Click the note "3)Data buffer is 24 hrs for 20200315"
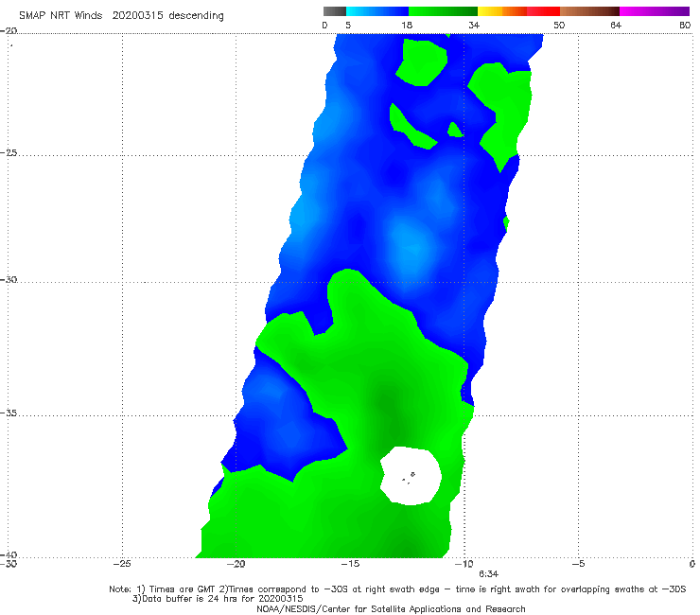Screen dimensions: 700x615 pyautogui.click(x=218, y=599)
